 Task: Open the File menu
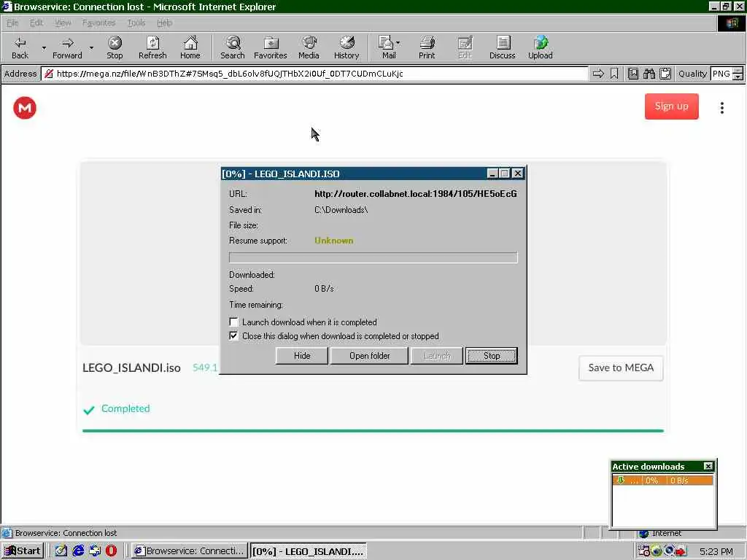(12, 23)
